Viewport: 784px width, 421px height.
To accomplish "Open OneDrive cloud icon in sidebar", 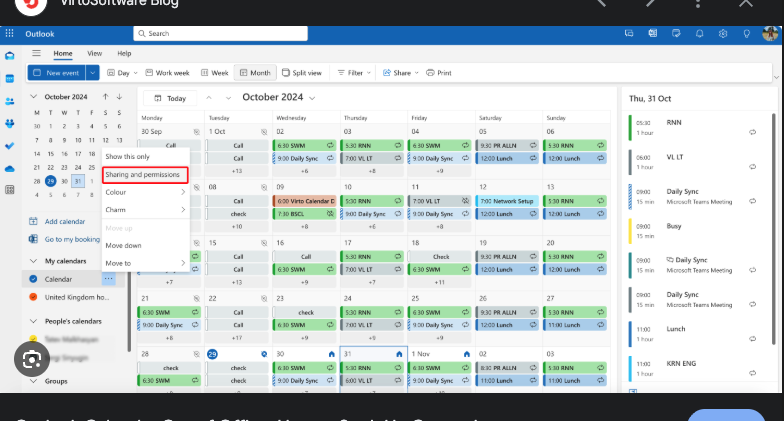I will tap(10, 168).
